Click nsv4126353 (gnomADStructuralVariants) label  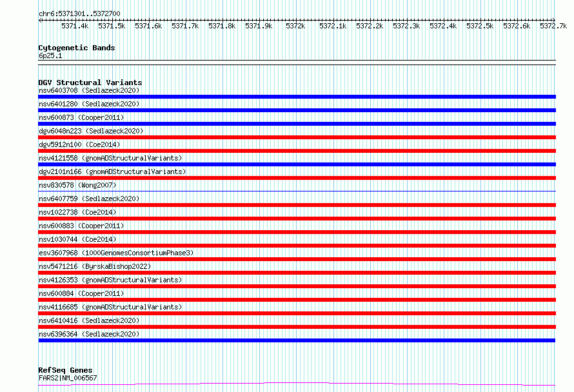click(110, 280)
